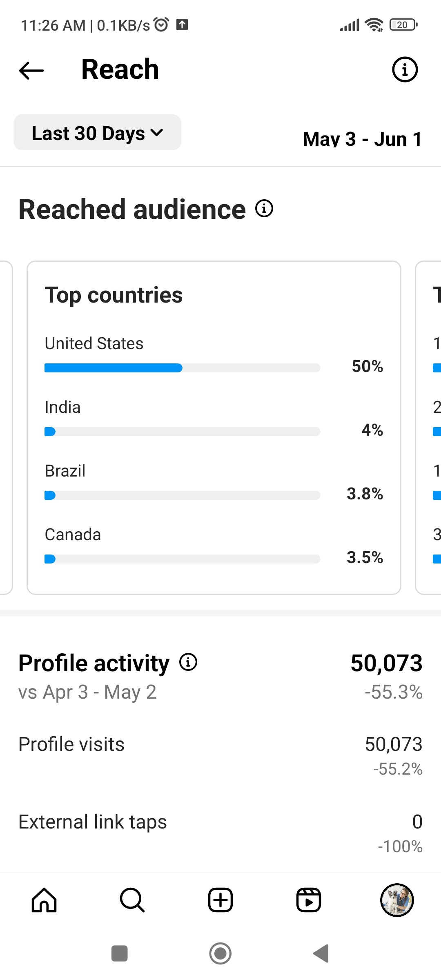The image size is (441, 980).
Task: Open profile via avatar thumbnail
Action: pyautogui.click(x=397, y=900)
